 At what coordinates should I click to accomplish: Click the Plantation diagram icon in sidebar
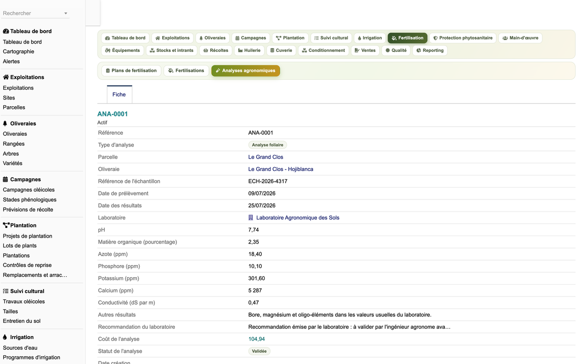tap(6, 225)
